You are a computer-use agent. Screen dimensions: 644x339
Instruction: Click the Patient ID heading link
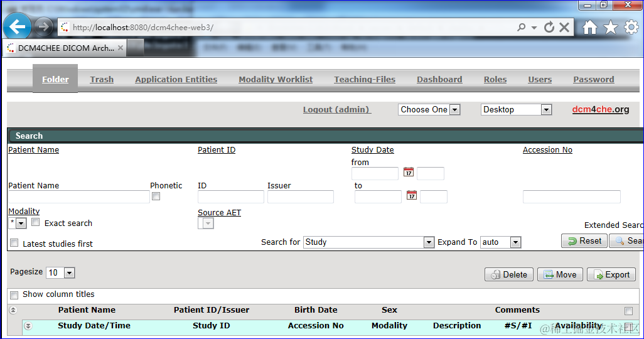point(217,150)
